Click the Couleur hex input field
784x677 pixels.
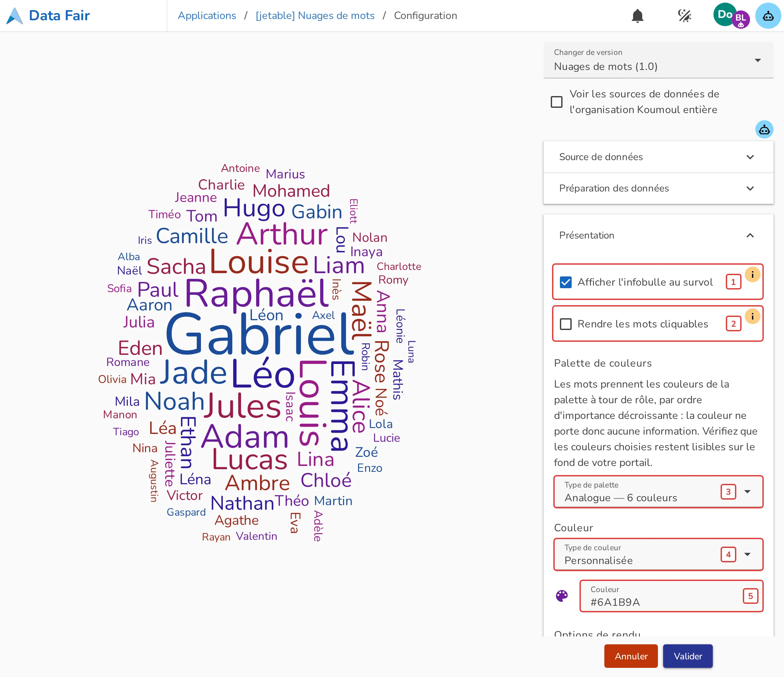click(x=671, y=596)
